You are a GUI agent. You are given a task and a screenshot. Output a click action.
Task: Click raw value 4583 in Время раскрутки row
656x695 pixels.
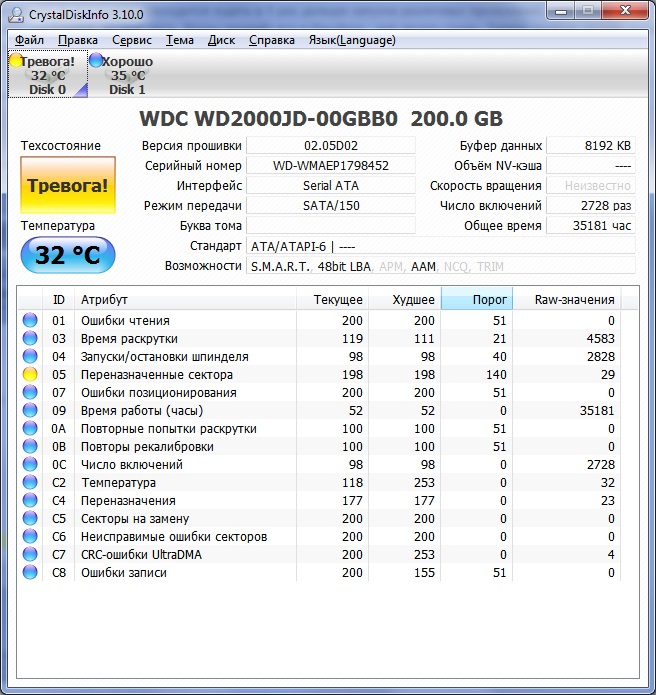[600, 338]
